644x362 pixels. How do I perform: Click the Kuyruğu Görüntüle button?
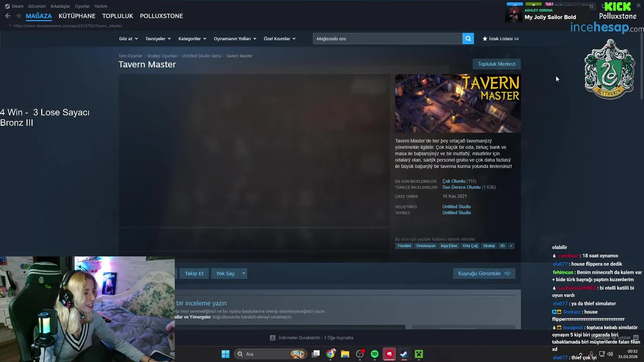484,274
